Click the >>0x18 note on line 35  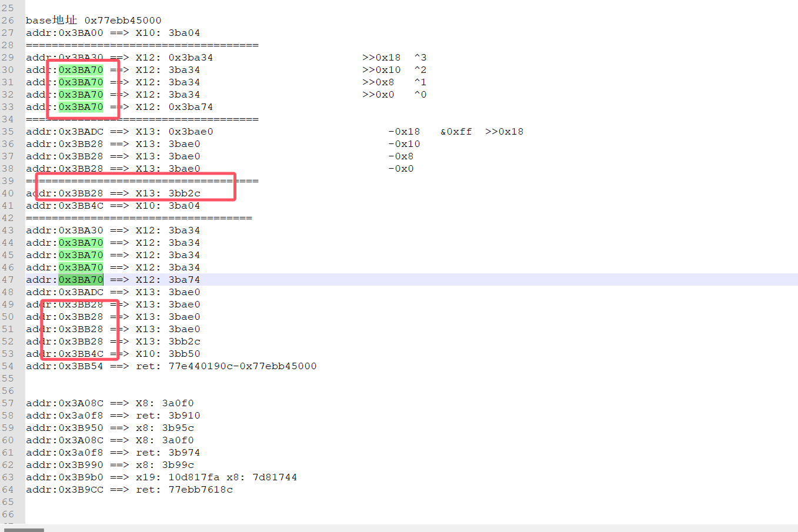click(x=504, y=132)
